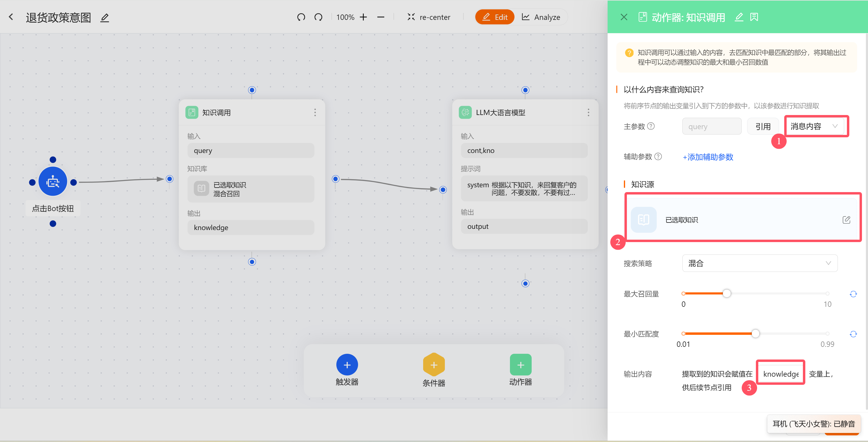Edit the workflow title 退货政策意图 pencil icon
The width and height of the screenshot is (868, 442).
coord(105,17)
